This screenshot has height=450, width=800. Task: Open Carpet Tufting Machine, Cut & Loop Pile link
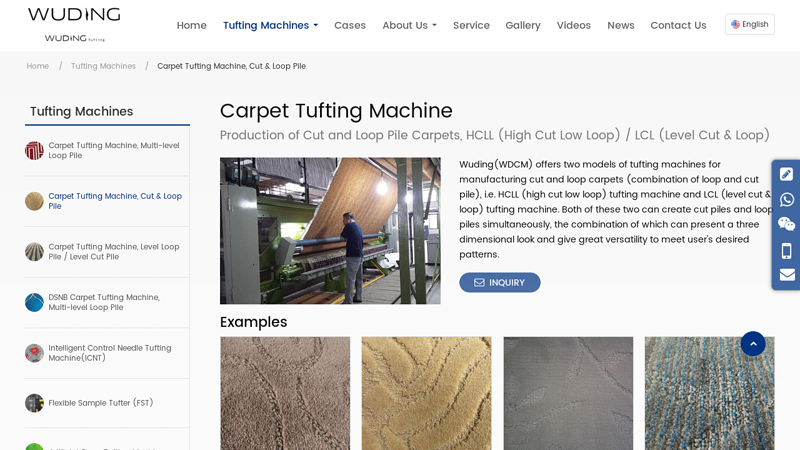click(x=115, y=201)
